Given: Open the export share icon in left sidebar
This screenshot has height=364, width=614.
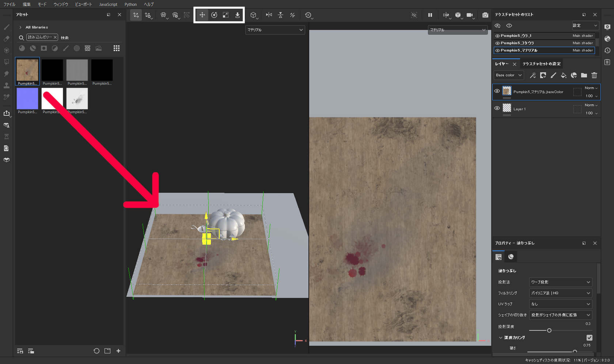Looking at the screenshot, I should (7, 113).
